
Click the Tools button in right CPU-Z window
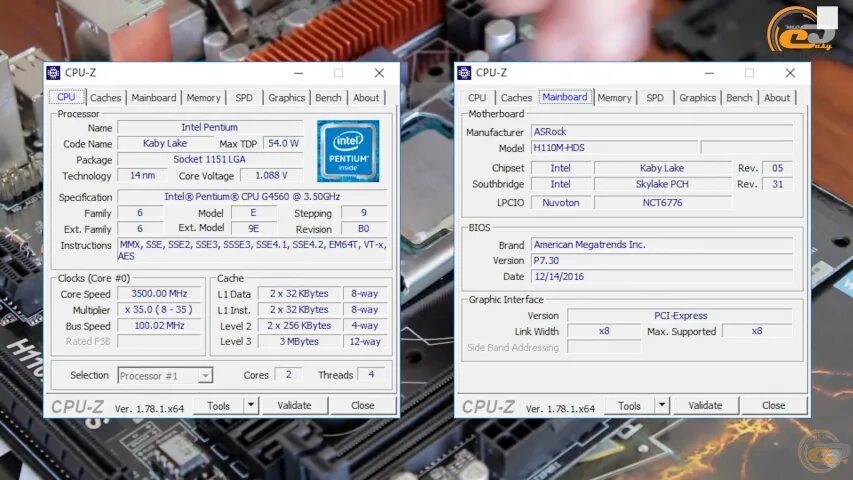coord(629,406)
